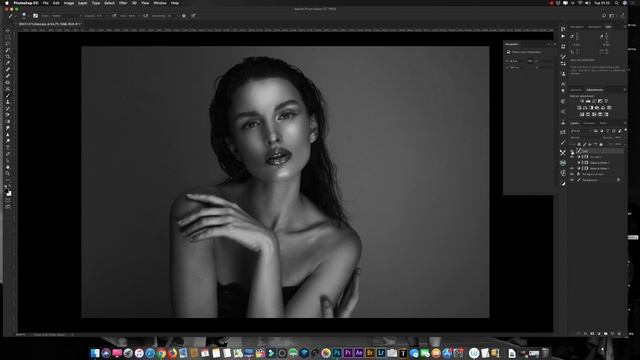Click the search icon in options bar
The image size is (640, 360).
604,16
